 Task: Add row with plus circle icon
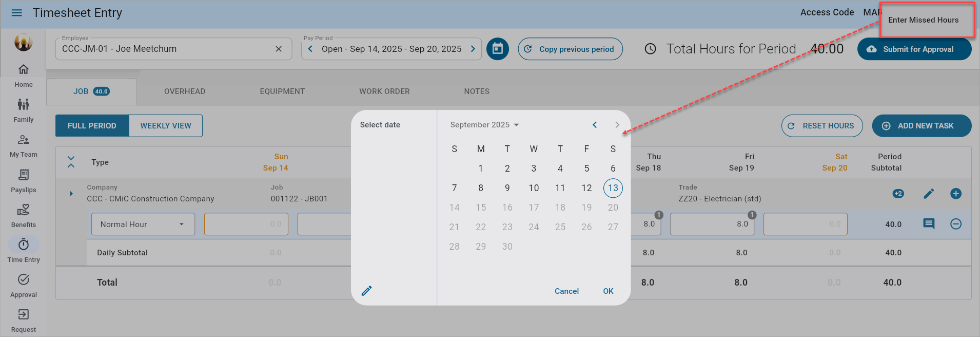(x=956, y=194)
